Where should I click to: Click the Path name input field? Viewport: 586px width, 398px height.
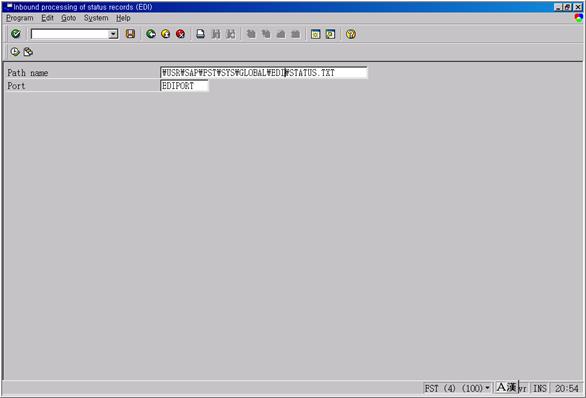point(264,72)
